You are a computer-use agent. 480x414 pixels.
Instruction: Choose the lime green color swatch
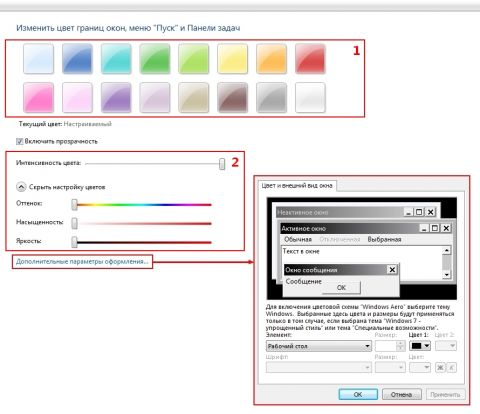click(194, 59)
